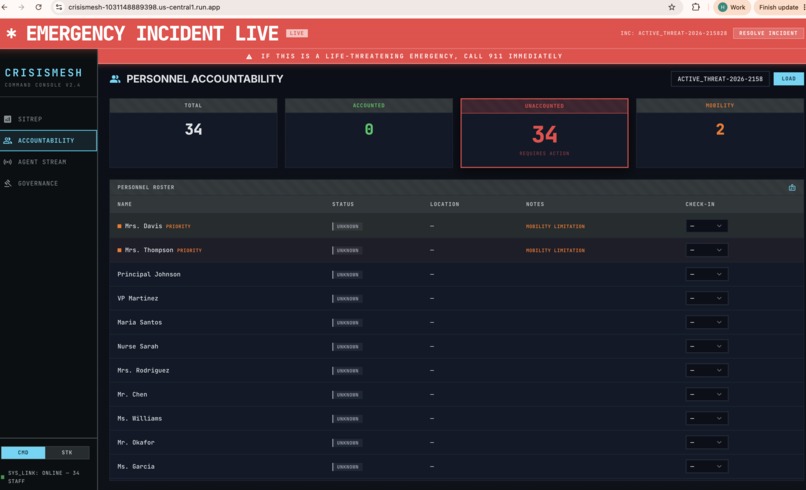Click the Agent Stream broadcast icon
The image size is (806, 490).
pyautogui.click(x=8, y=162)
